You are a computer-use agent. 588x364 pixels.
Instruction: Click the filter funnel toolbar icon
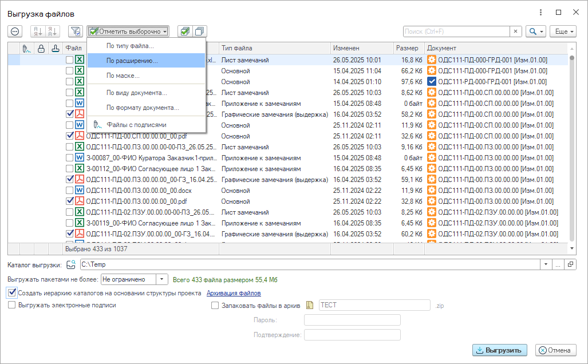75,31
